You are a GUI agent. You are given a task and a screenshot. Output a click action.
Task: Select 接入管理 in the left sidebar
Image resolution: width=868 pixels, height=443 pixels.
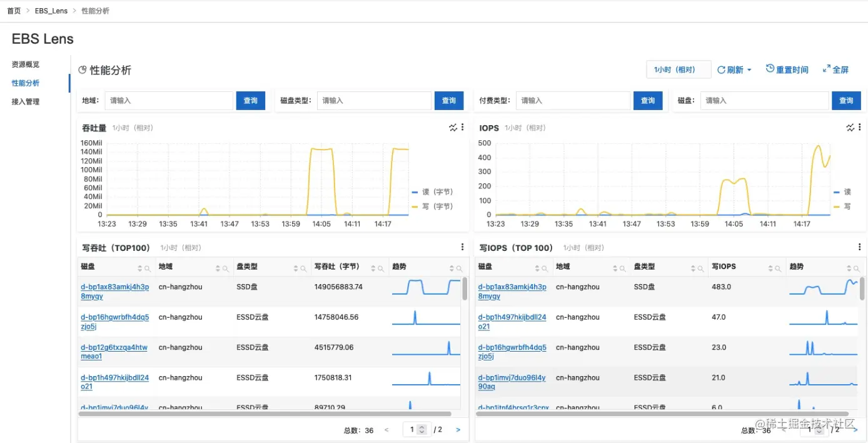[x=26, y=101]
